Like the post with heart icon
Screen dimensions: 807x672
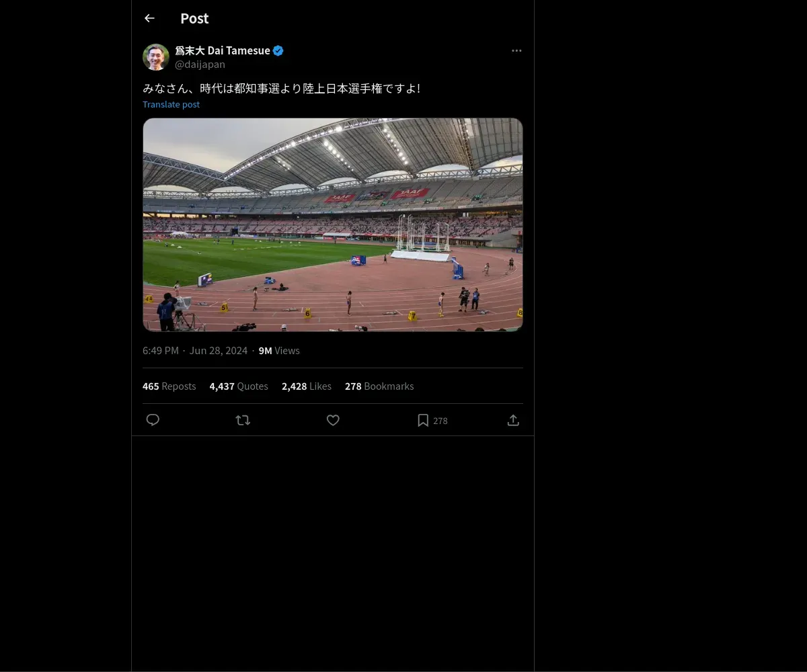(x=333, y=420)
